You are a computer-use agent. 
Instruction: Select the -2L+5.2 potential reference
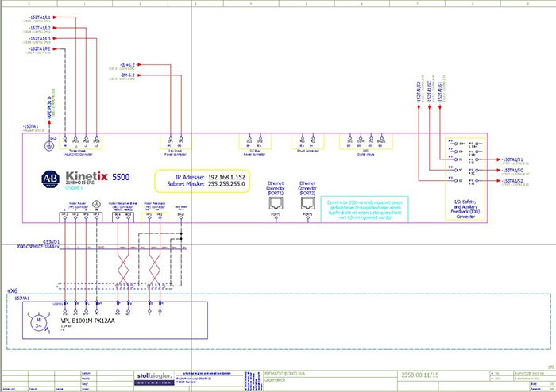point(127,65)
